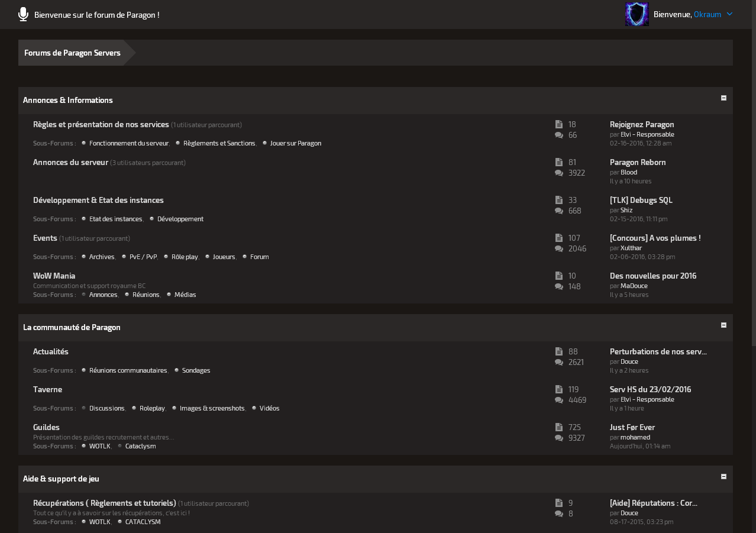Click status bullet beside Réunions communautaires
Screen dimensions: 756x533
[x=84, y=370]
